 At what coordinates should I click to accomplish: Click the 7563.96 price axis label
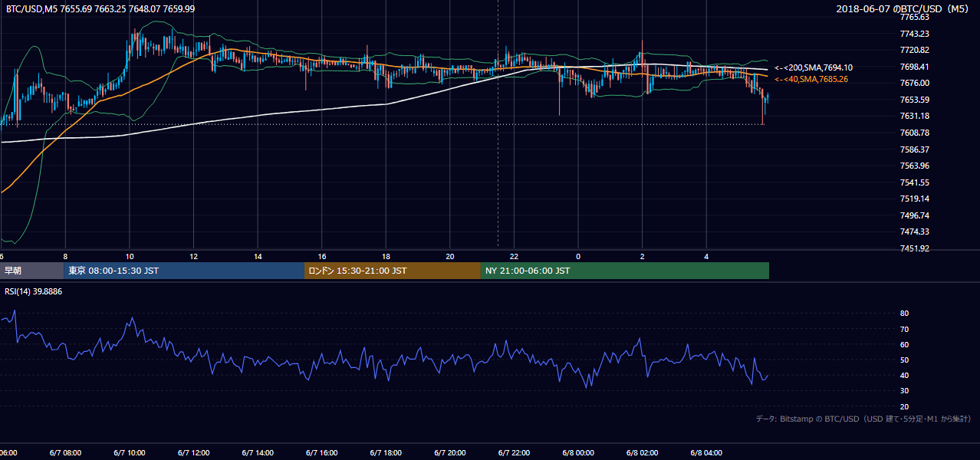[x=915, y=166]
